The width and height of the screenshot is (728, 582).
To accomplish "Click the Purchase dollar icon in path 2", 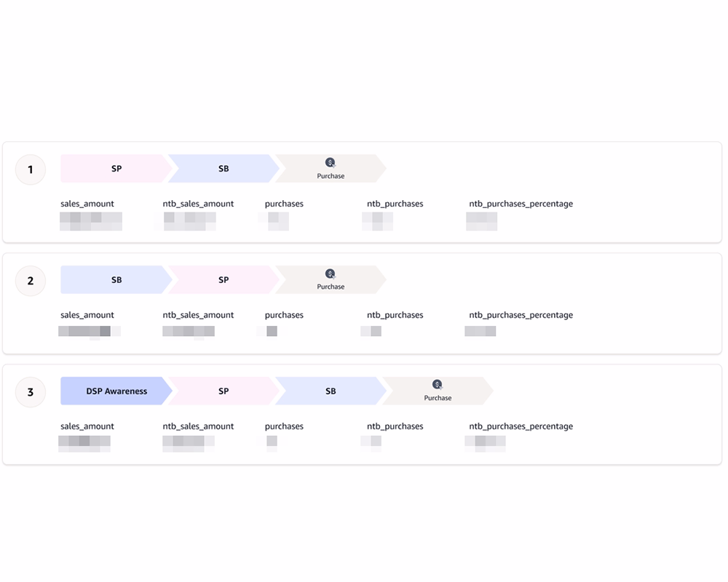I will click(x=330, y=274).
